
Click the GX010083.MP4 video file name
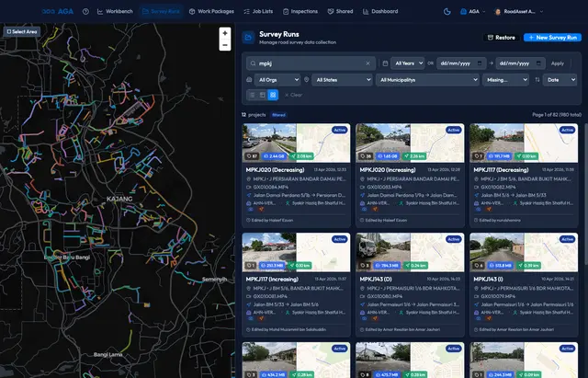click(384, 187)
